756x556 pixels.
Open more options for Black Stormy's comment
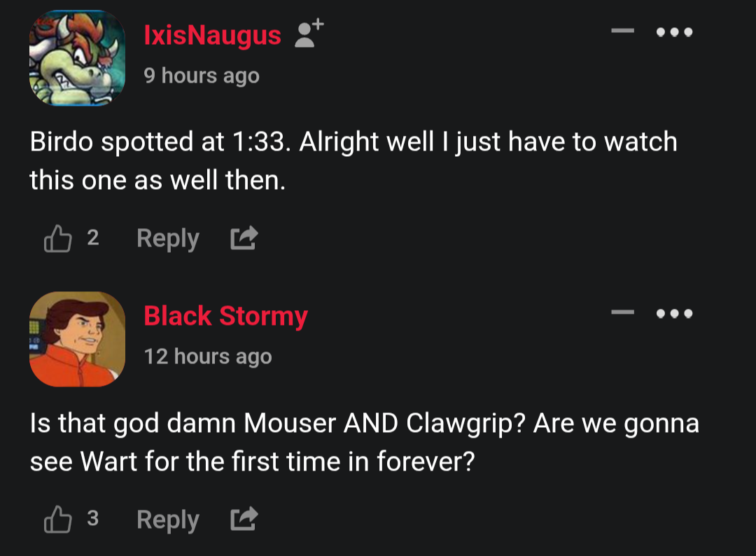pos(675,313)
